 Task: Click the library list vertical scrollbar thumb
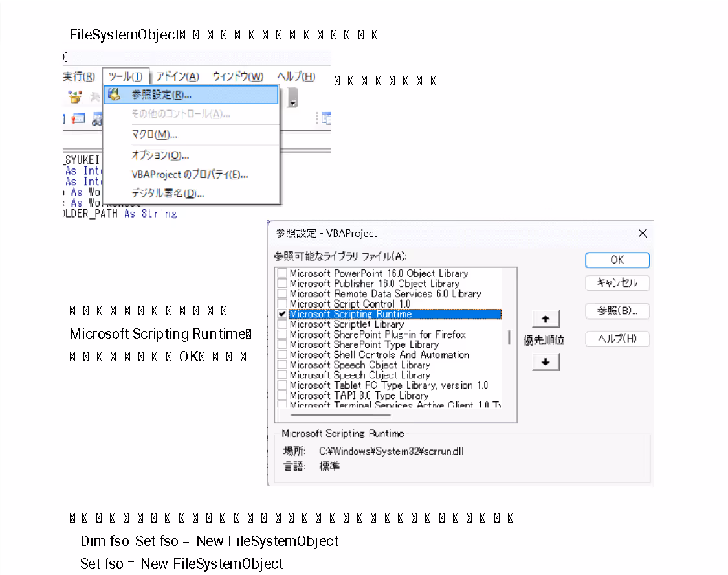[x=509, y=337]
